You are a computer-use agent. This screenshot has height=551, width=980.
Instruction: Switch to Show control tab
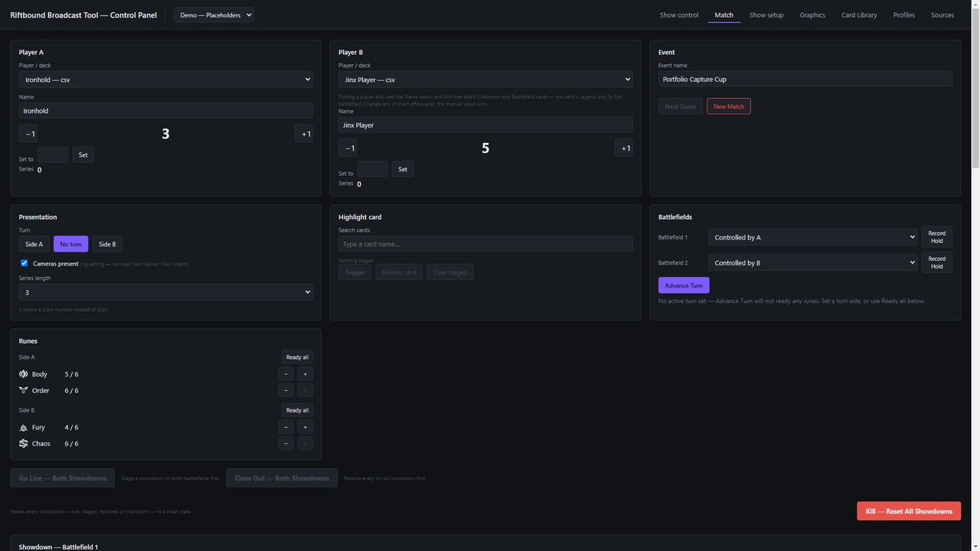pyautogui.click(x=679, y=15)
